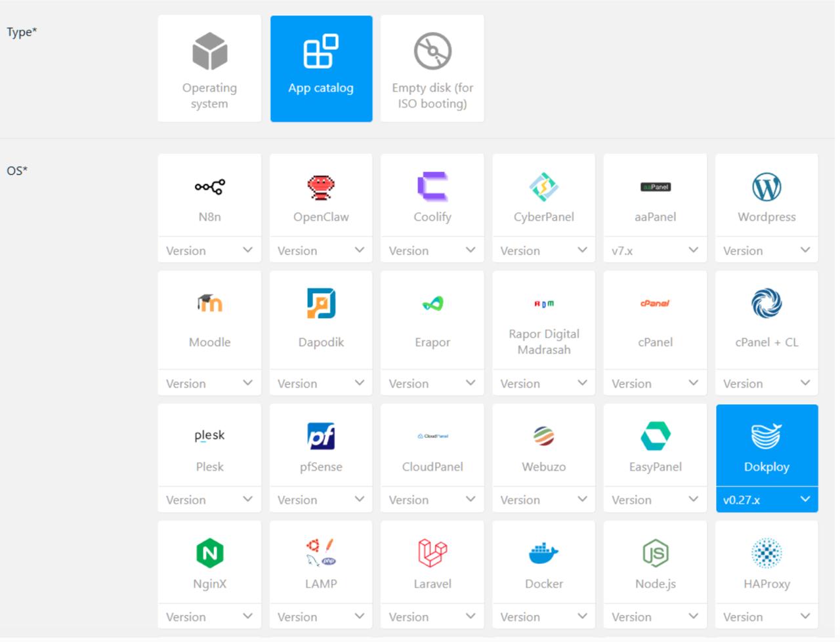Open the pfSense Version dropdown
Screen dimensions: 840x642
pos(321,500)
